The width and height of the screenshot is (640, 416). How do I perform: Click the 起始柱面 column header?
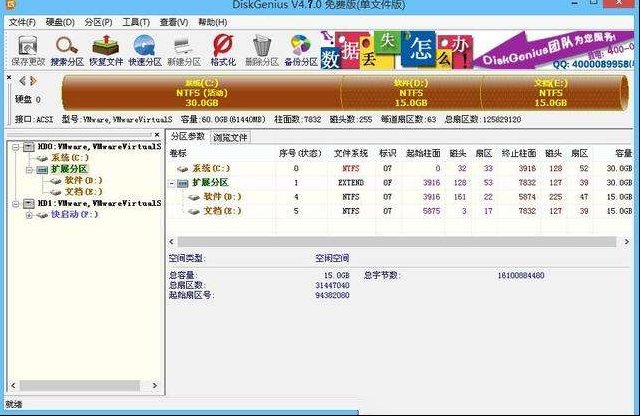[x=423, y=153]
